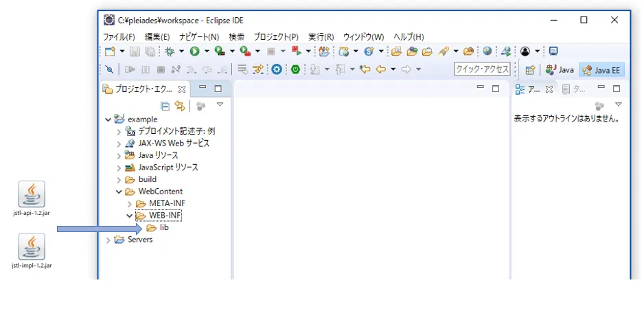Open the new web project dropdown arrow
Screen dimensions: 644x309
point(356,51)
